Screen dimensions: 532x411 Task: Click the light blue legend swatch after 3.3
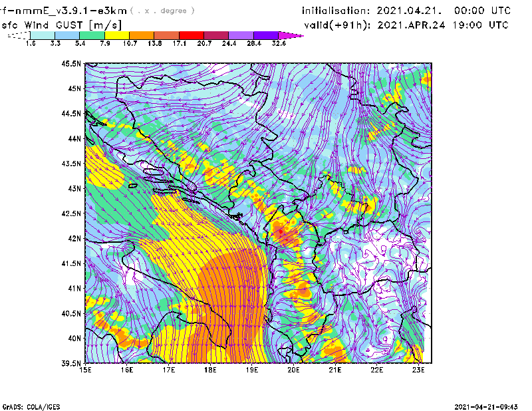67,35
